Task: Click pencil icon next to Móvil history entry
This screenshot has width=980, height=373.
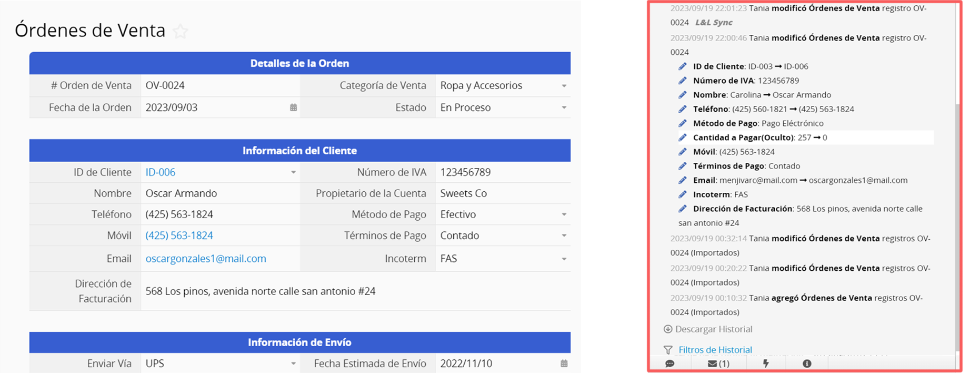Action: click(682, 152)
